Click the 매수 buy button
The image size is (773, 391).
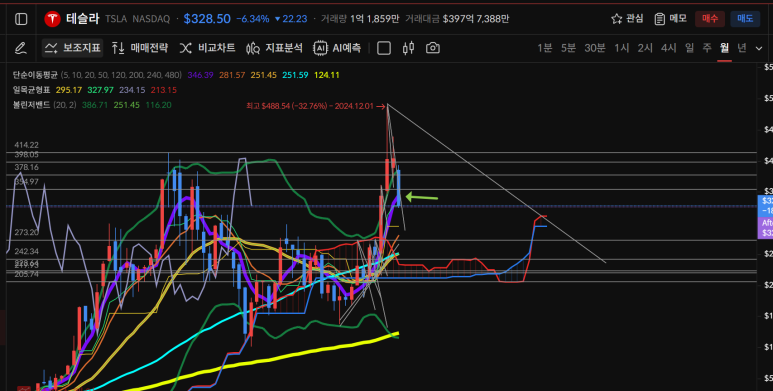pyautogui.click(x=710, y=19)
